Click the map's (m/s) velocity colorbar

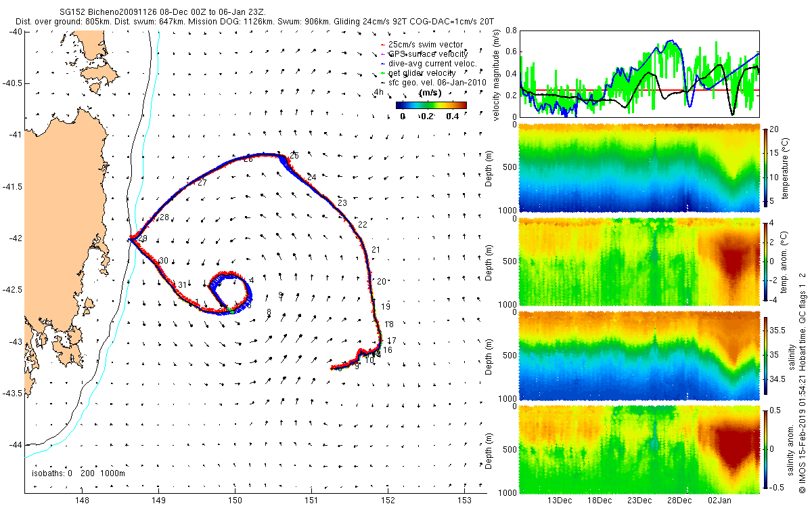(x=431, y=105)
